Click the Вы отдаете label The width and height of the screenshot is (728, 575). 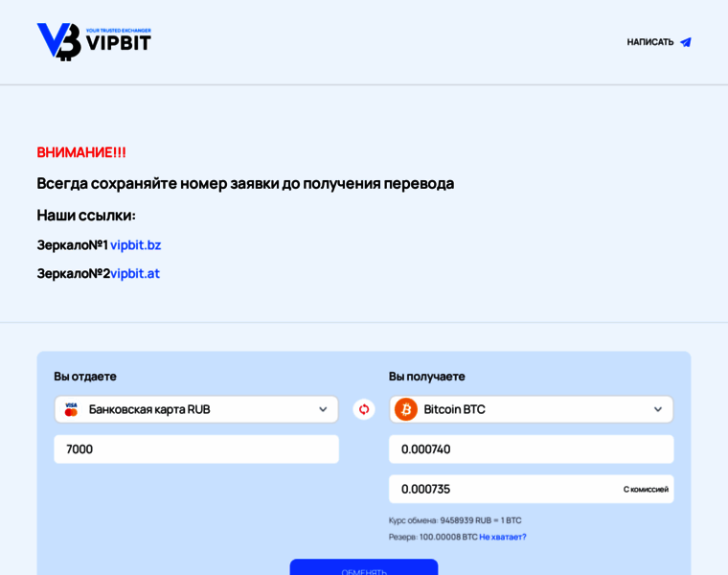pyautogui.click(x=85, y=377)
